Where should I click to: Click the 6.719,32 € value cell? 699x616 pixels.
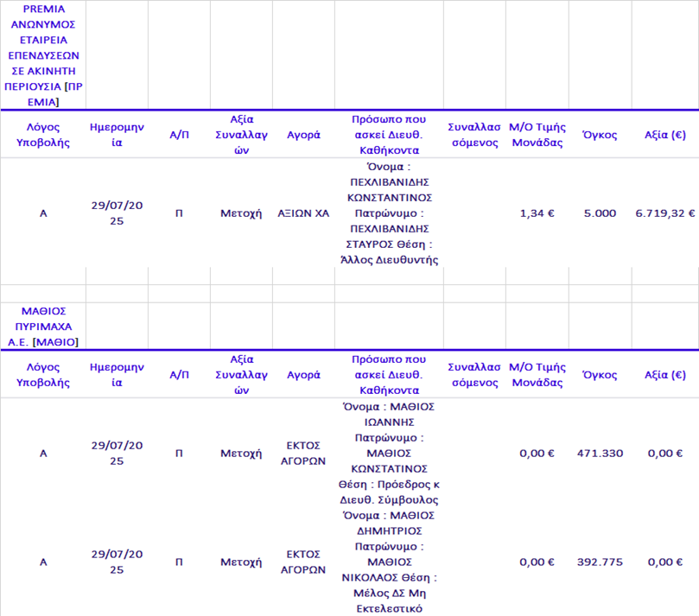point(664,213)
